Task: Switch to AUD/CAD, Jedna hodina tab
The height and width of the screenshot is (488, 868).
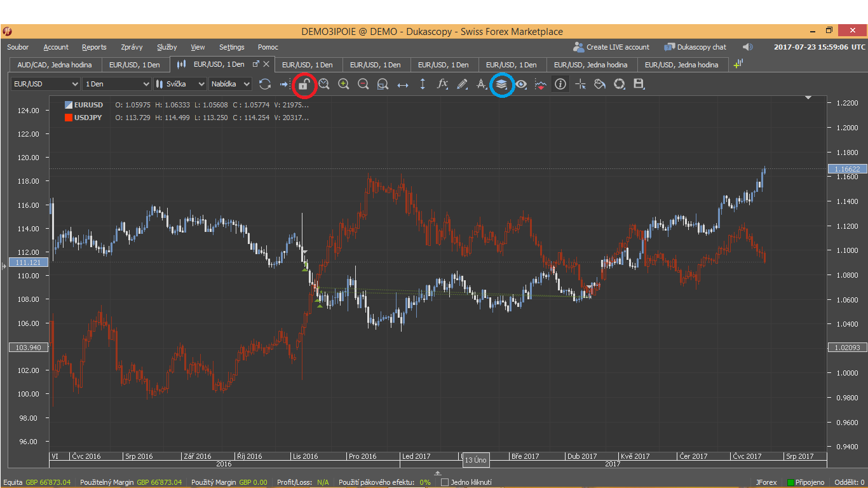Action: (x=55, y=65)
